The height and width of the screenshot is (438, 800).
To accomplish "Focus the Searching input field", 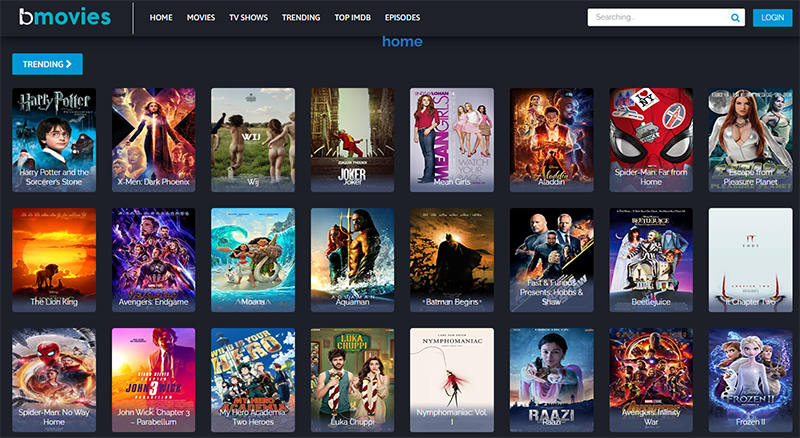I will pyautogui.click(x=666, y=17).
